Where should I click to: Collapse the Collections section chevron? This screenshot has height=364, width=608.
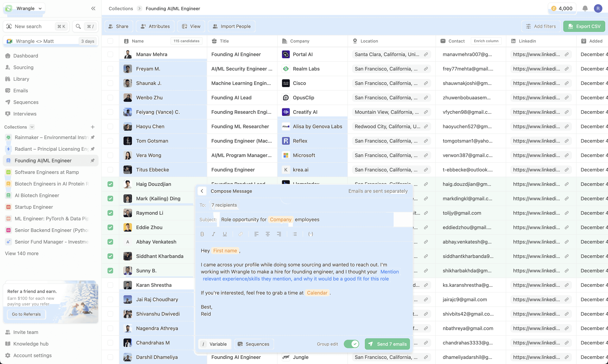tap(32, 127)
